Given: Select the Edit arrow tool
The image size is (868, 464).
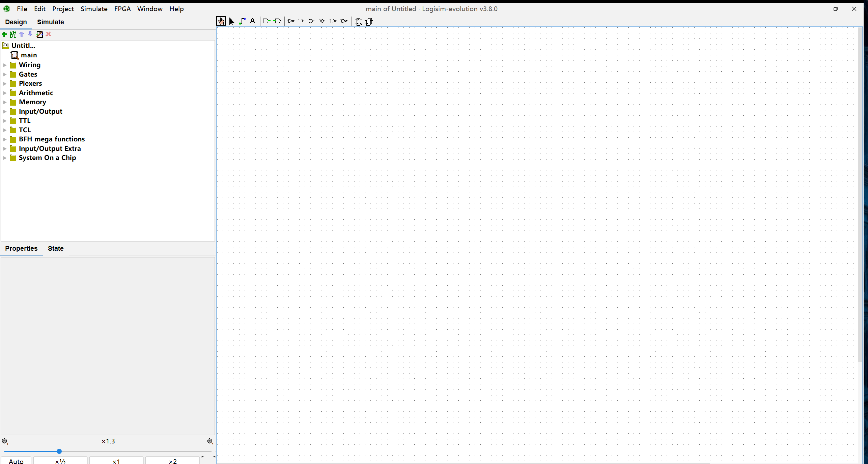Looking at the screenshot, I should point(231,21).
